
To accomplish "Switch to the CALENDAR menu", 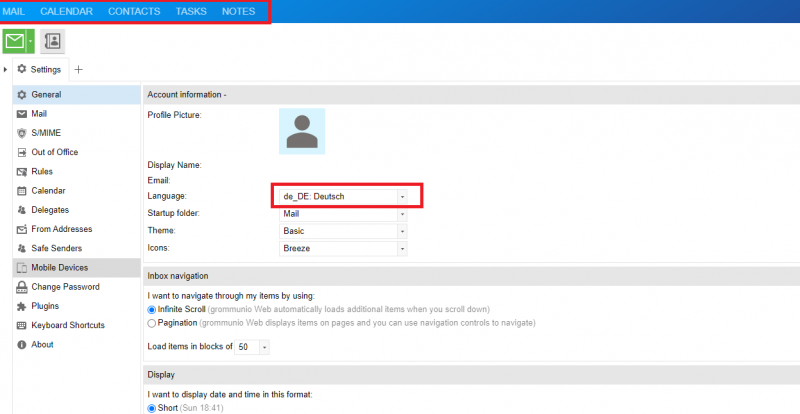I will [66, 11].
